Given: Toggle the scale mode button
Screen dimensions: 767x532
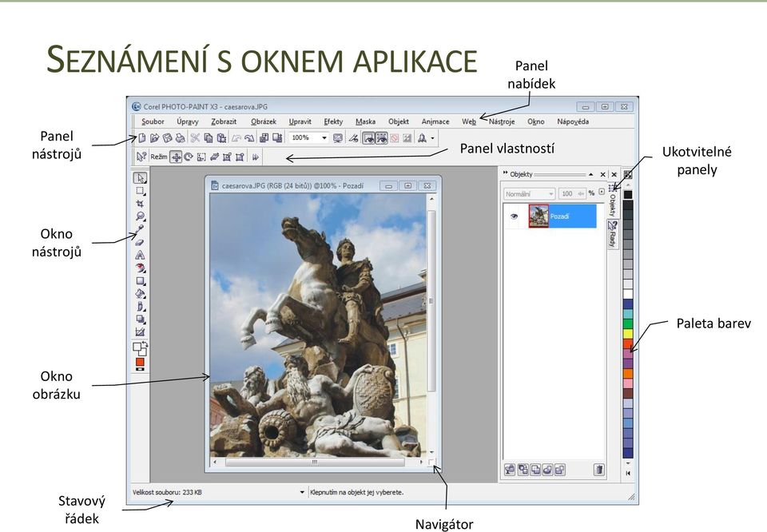Looking at the screenshot, I should pyautogui.click(x=201, y=157).
